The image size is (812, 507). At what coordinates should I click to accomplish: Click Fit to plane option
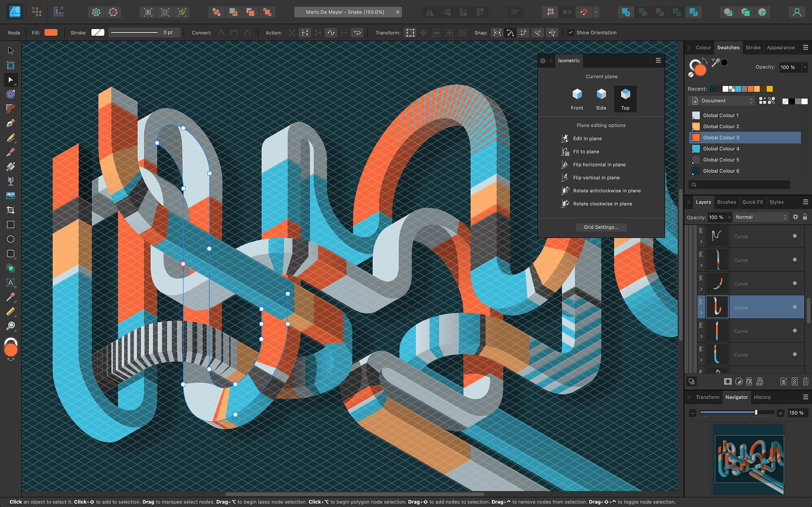pyautogui.click(x=586, y=151)
